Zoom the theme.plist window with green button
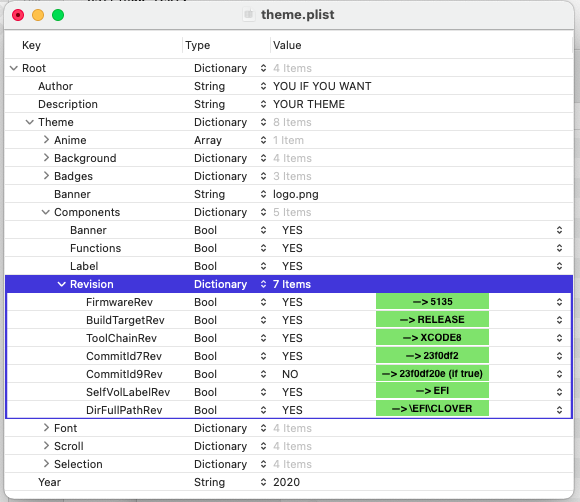Viewport: 580px width, 502px height. pos(58,15)
